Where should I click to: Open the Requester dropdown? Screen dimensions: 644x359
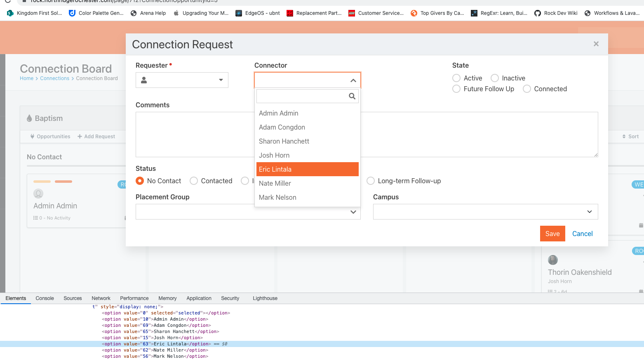point(221,80)
